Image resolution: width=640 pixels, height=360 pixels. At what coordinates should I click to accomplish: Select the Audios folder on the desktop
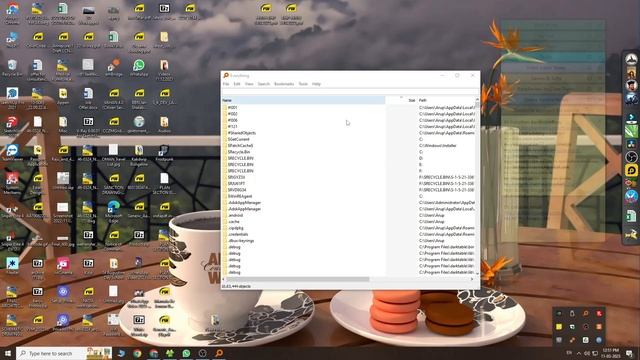coord(164,124)
